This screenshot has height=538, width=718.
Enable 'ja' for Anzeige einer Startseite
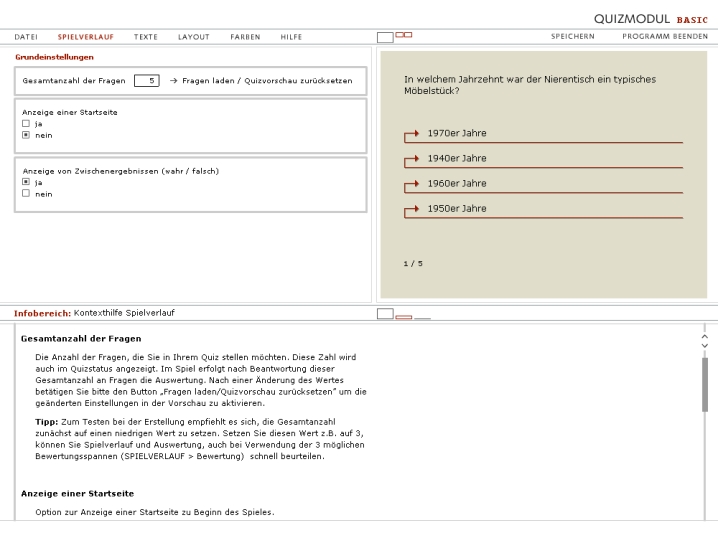[26, 124]
